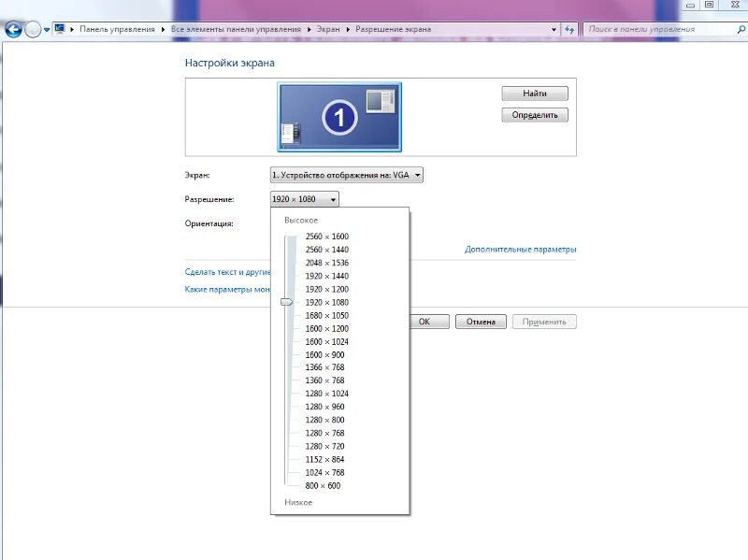
Task: Open the recent pages dropdown arrow
Action: pyautogui.click(x=47, y=30)
